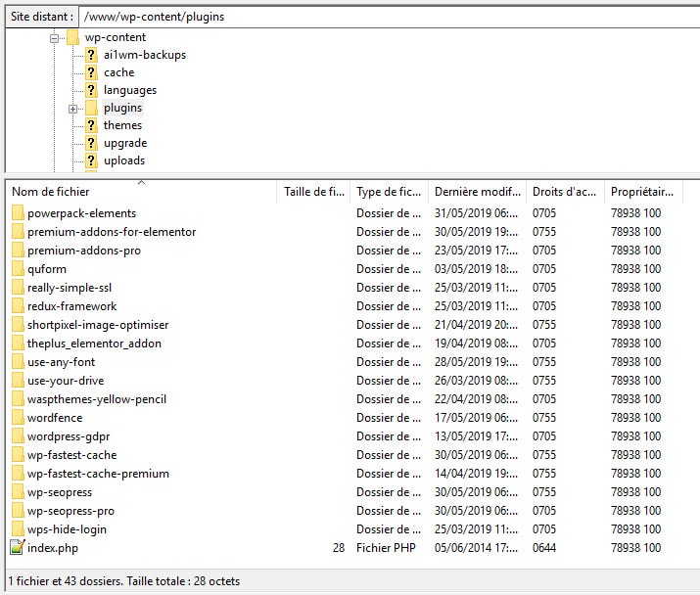Select ai1wm-backups folder in tree
Screen dimensions: 700x595
click(x=145, y=55)
